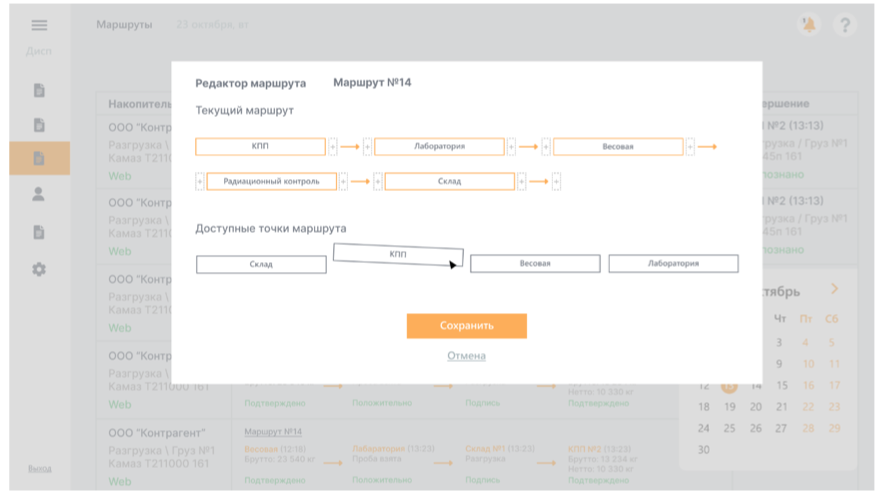Click Маршрут №14 title in dialog
Screen dimensions: 883x501
tap(372, 83)
